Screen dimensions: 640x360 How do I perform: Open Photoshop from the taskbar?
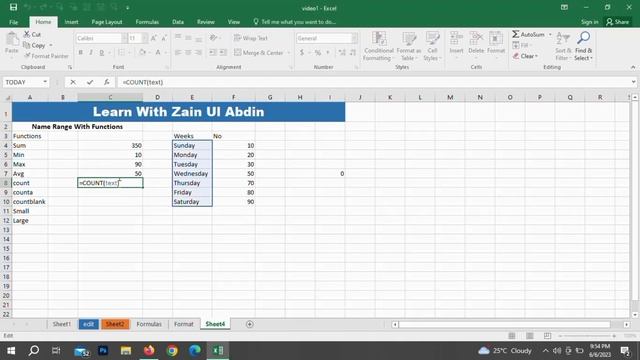pos(103,350)
